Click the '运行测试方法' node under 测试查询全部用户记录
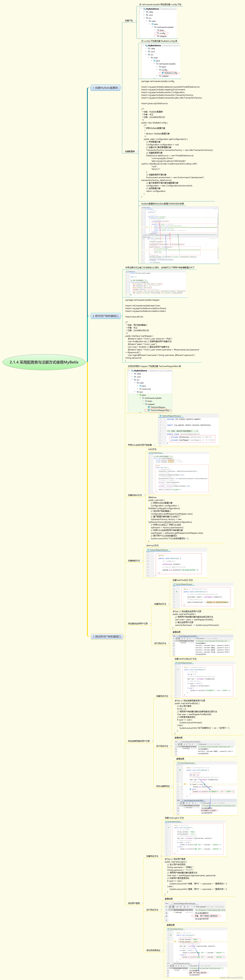This screenshot has height=980, width=245. point(160,643)
